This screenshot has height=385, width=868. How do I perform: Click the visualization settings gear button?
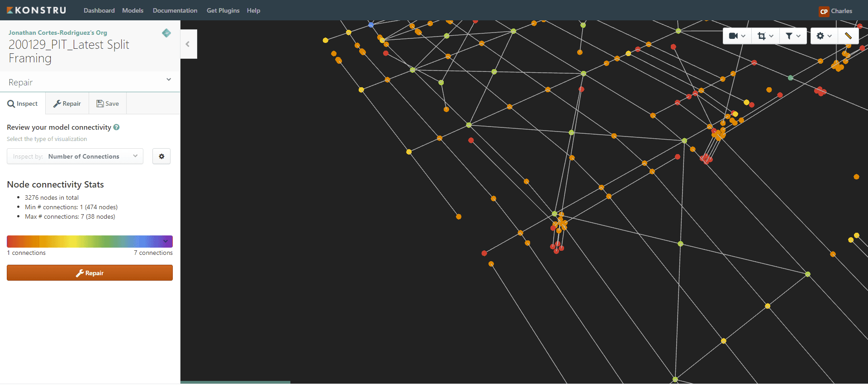[161, 156]
